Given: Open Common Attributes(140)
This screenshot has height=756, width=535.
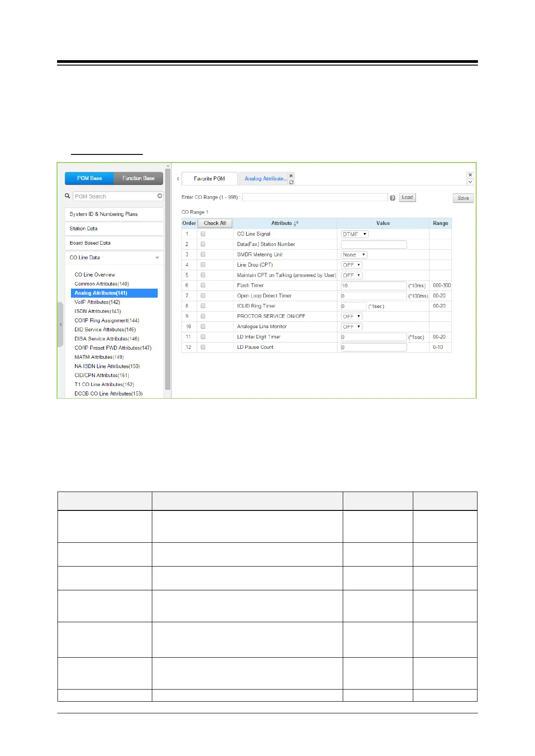Looking at the screenshot, I should (x=102, y=284).
